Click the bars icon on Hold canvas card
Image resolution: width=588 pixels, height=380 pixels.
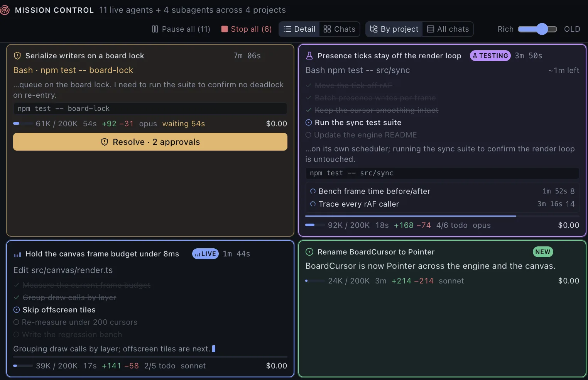coord(17,254)
